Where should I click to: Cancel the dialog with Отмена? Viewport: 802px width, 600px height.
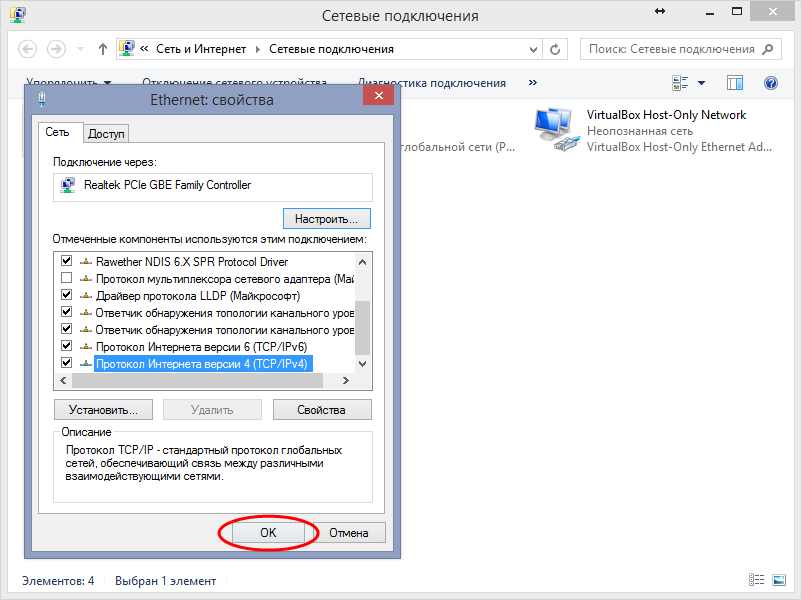point(349,533)
